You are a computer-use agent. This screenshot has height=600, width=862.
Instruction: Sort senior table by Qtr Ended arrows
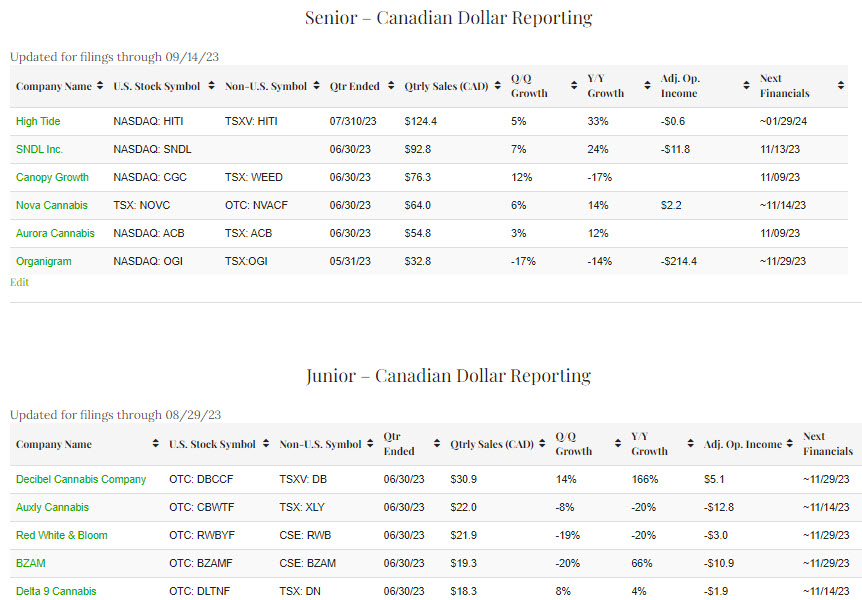click(389, 86)
